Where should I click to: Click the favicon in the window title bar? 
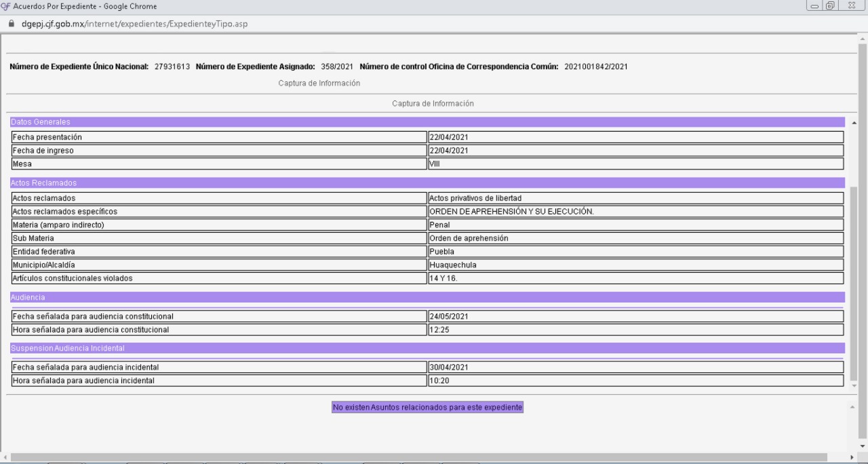click(x=5, y=6)
